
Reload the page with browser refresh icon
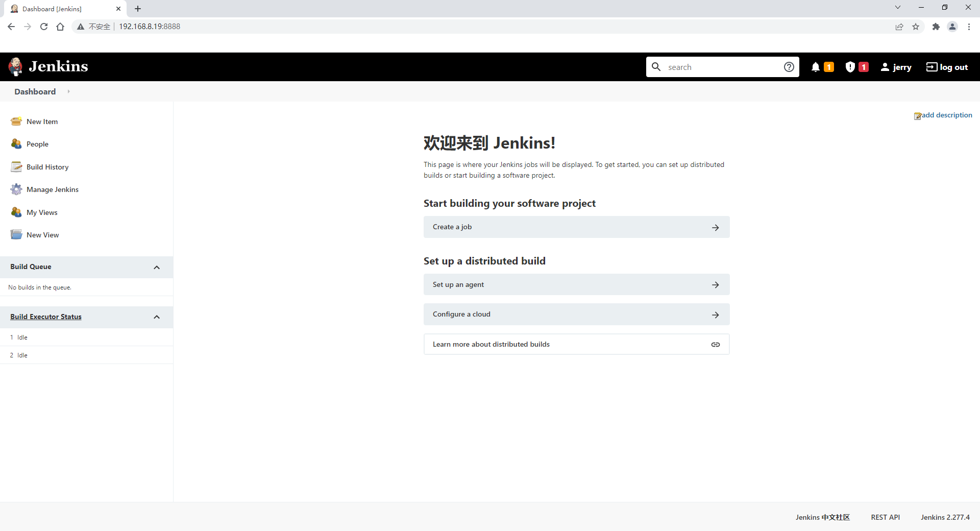click(x=44, y=27)
